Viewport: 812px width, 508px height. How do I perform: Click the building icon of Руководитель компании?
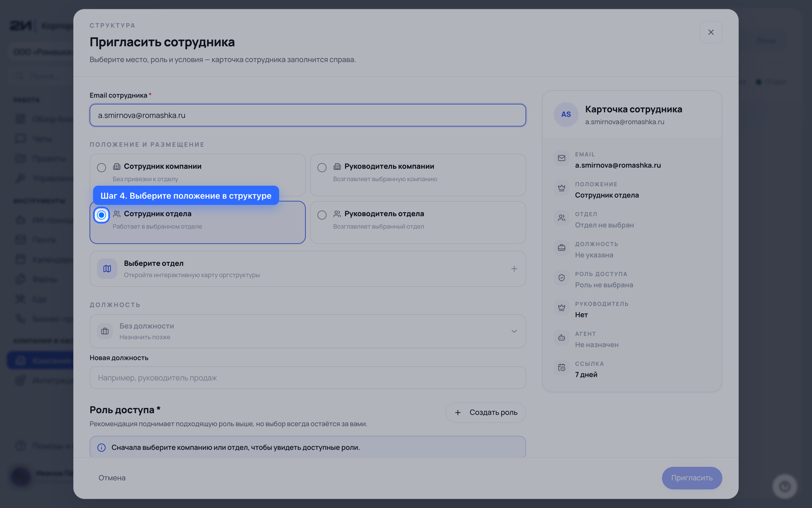pos(337,166)
